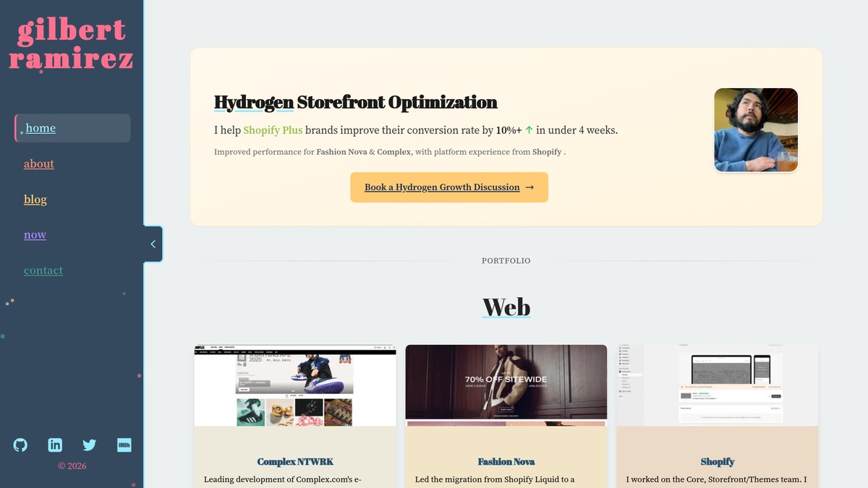
Task: View the Complex NTWRK screenshot thumbnail
Action: click(x=295, y=385)
